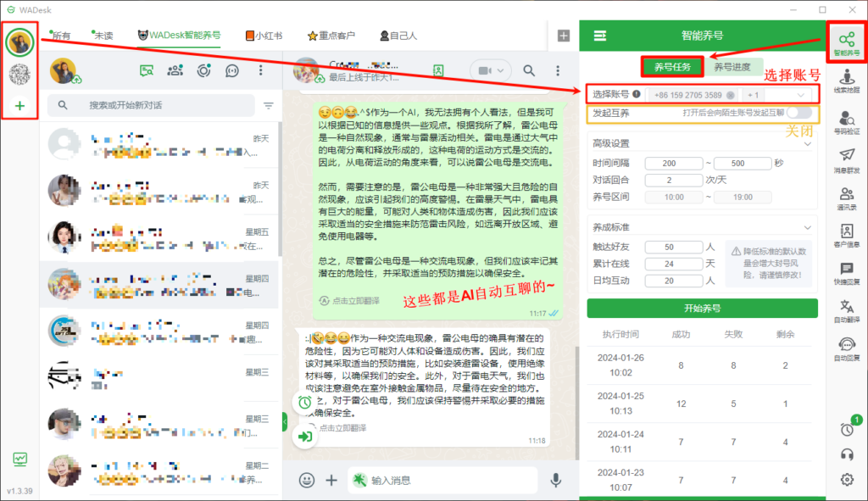
Task: Edit the 养号区间 start time 10:00
Action: click(674, 197)
